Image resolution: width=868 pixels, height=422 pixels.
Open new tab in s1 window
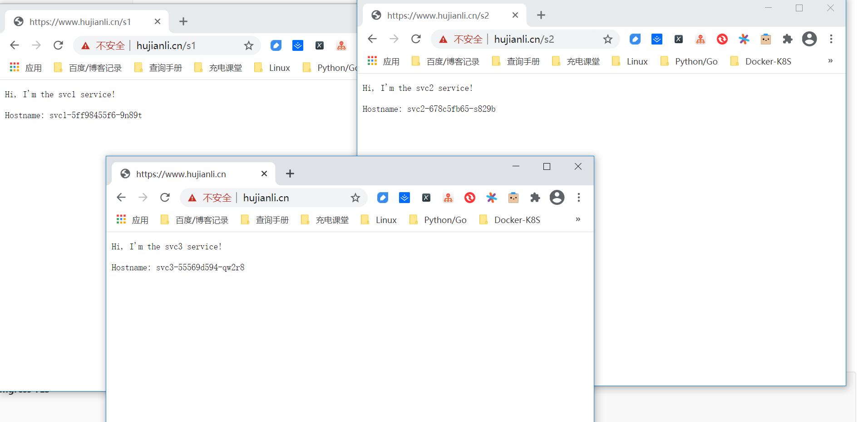(183, 21)
